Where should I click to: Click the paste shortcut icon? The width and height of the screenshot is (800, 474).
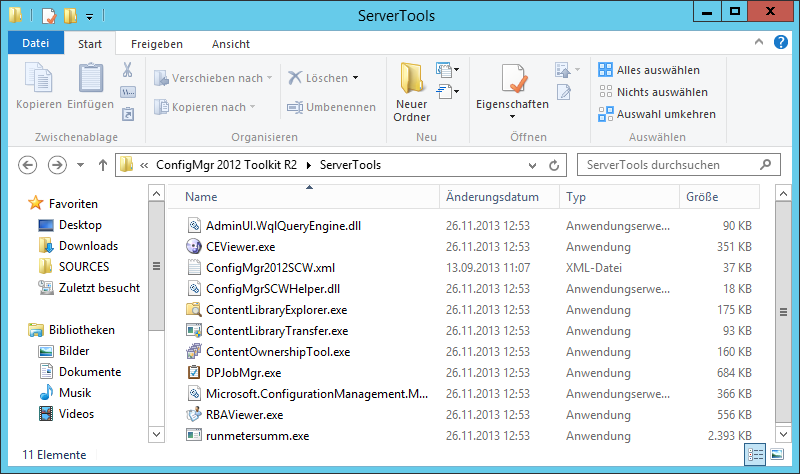pos(128,114)
